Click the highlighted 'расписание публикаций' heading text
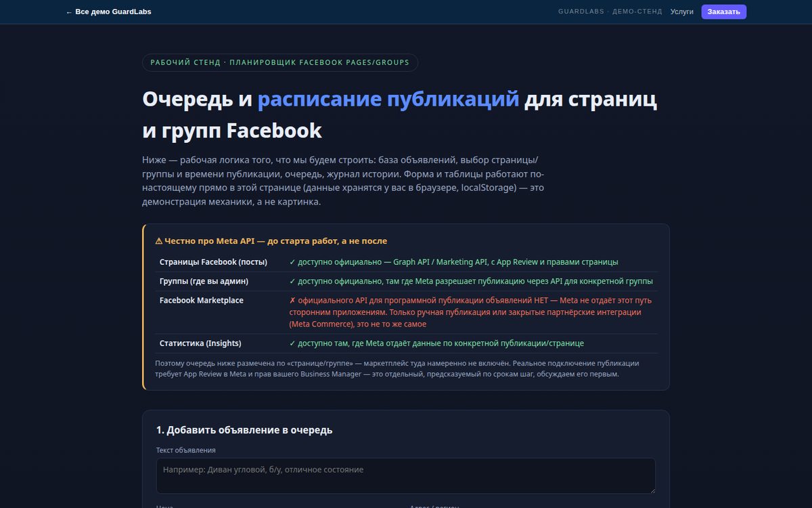The height and width of the screenshot is (508, 812). coord(388,99)
